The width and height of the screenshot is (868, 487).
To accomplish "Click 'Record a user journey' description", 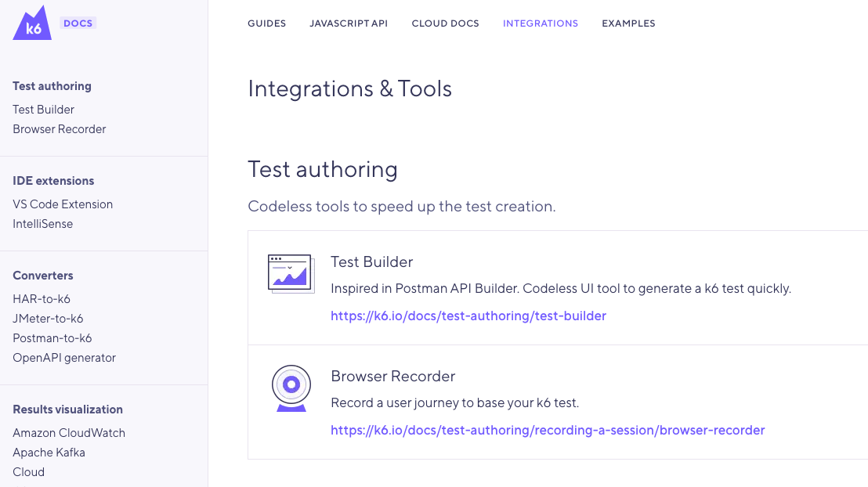I will click(454, 403).
